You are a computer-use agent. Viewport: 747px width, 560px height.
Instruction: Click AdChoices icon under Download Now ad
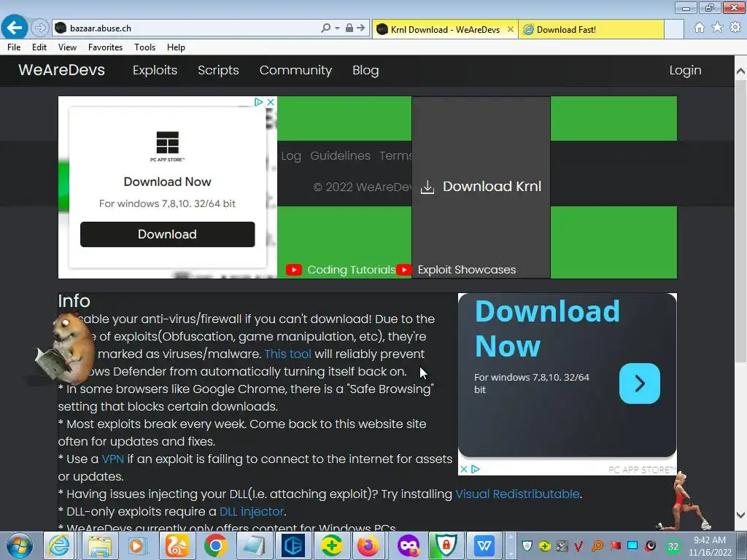(476, 469)
